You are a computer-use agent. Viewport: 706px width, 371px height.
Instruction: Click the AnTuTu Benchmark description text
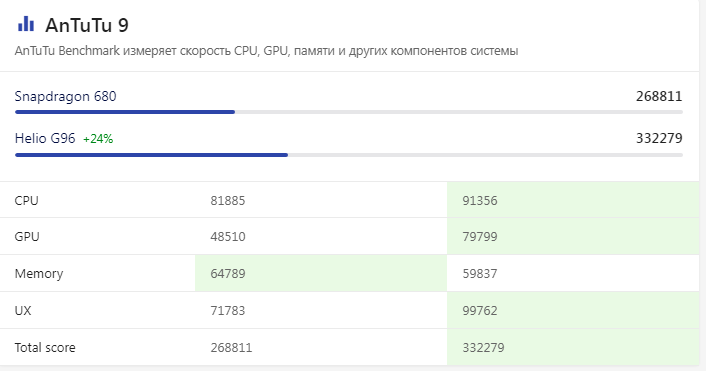point(266,51)
